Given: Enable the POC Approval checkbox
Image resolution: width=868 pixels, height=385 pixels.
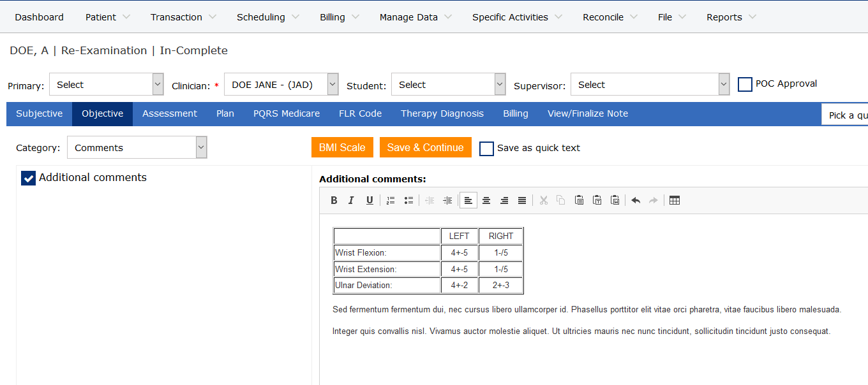Looking at the screenshot, I should [x=745, y=84].
